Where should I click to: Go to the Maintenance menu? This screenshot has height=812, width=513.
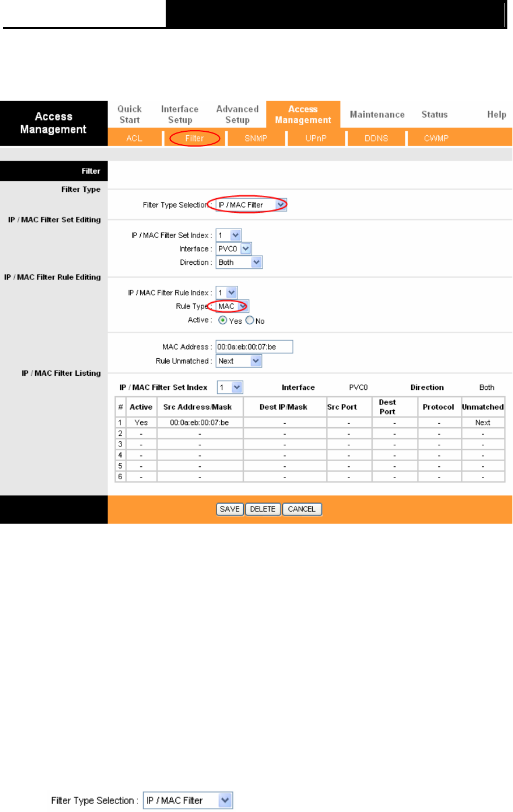pyautogui.click(x=377, y=114)
